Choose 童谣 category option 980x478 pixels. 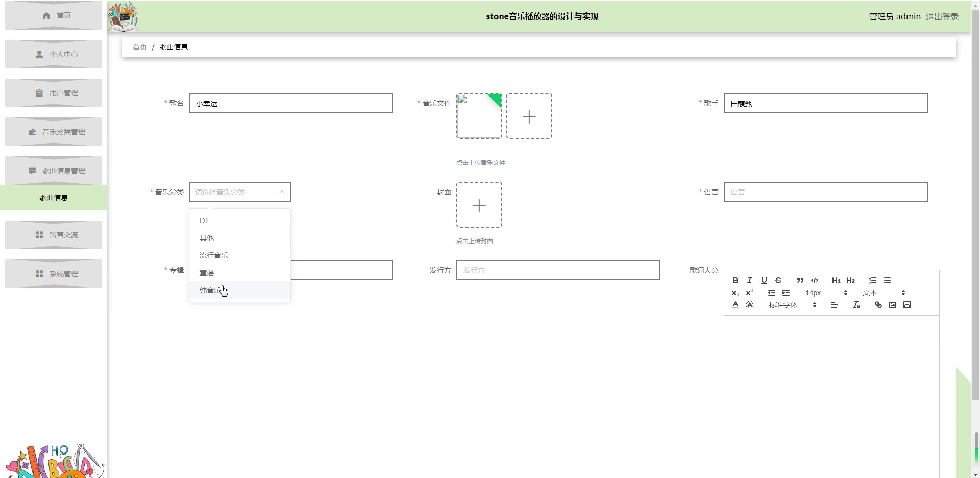[x=240, y=273]
